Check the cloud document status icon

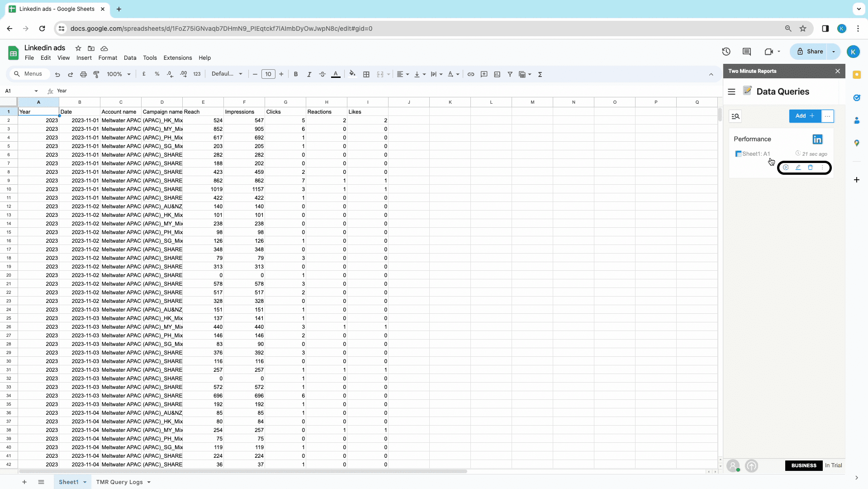[104, 48]
